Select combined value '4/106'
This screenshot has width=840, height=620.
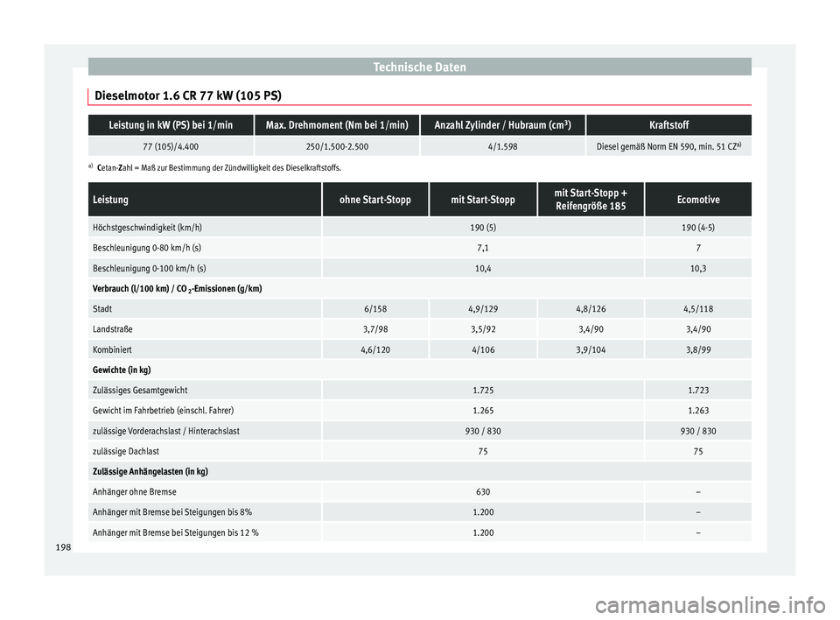[483, 349]
